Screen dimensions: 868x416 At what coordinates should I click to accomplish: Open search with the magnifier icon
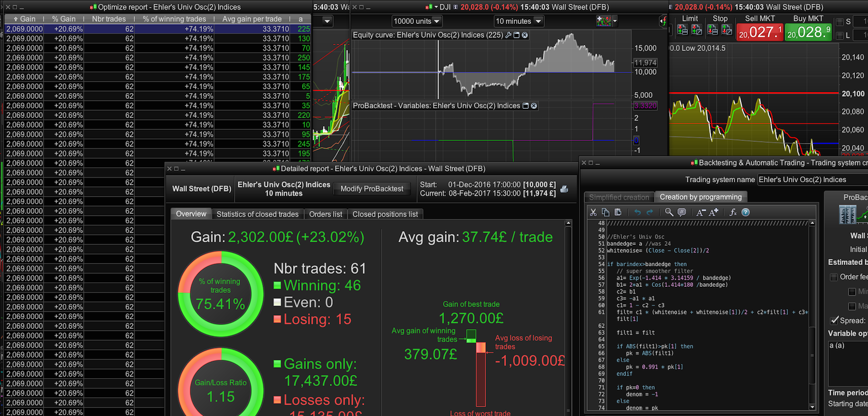(669, 212)
